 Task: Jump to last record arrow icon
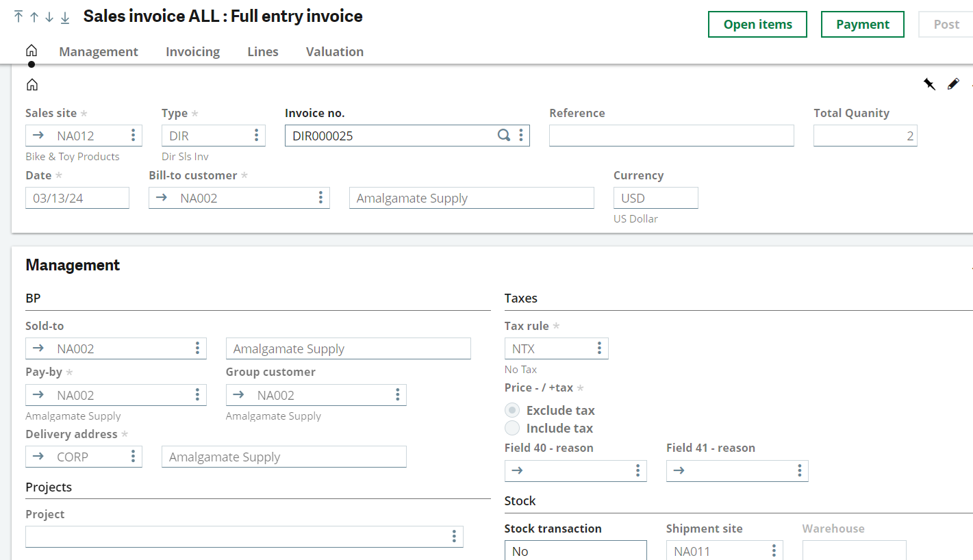[x=65, y=17]
